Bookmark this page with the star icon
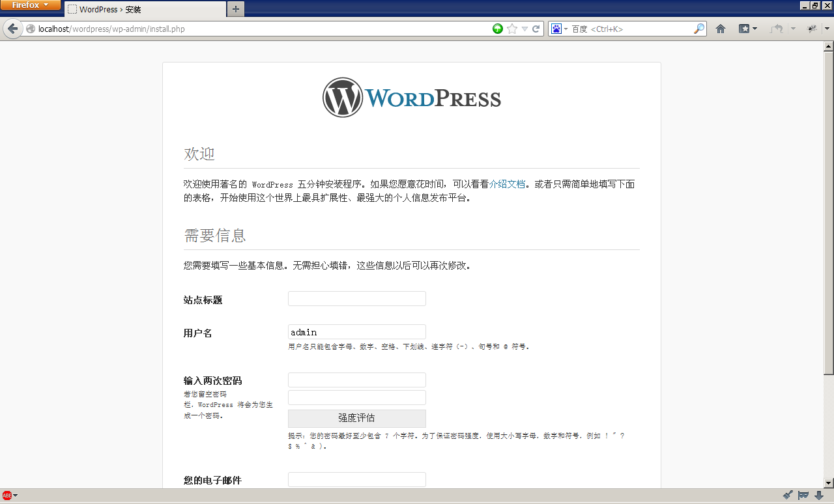This screenshot has width=834, height=504. coord(512,29)
